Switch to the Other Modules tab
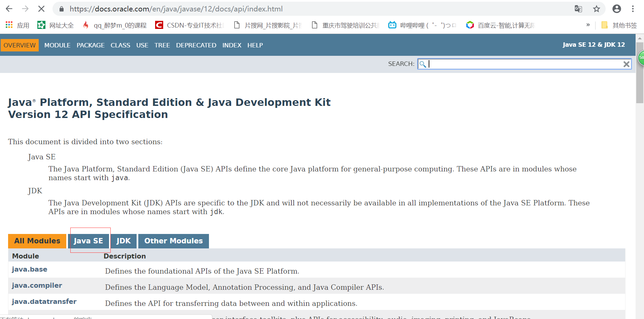This screenshot has height=319, width=644. pyautogui.click(x=173, y=241)
